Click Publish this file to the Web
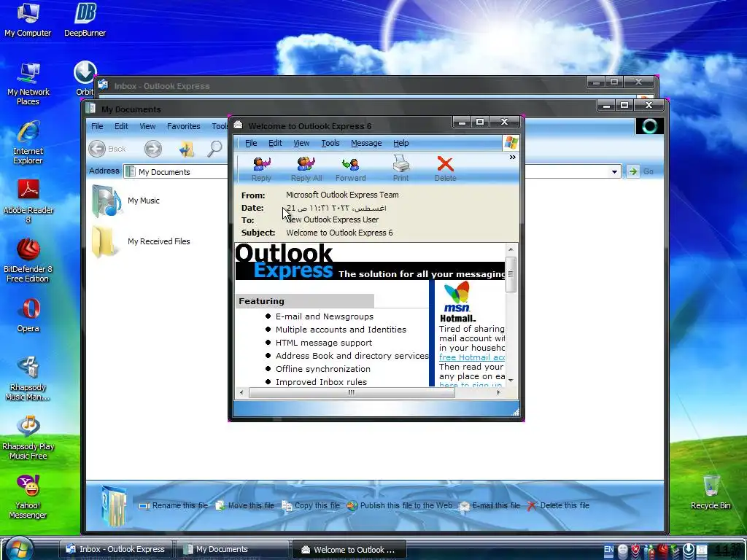Viewport: 747px width, 560px height. point(399,506)
